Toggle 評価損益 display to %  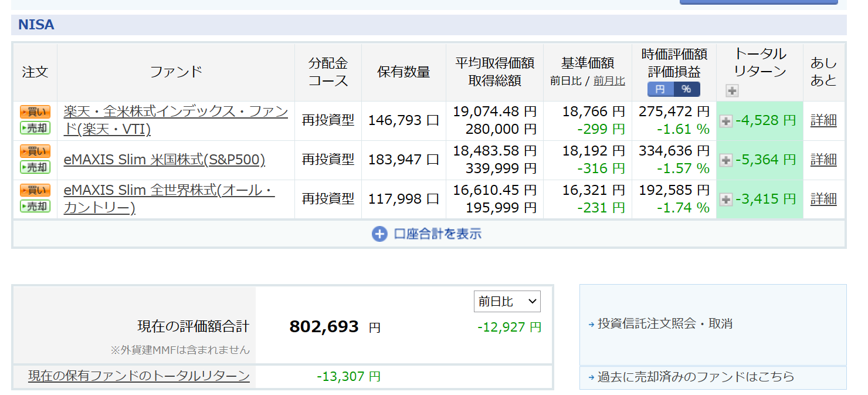(686, 89)
